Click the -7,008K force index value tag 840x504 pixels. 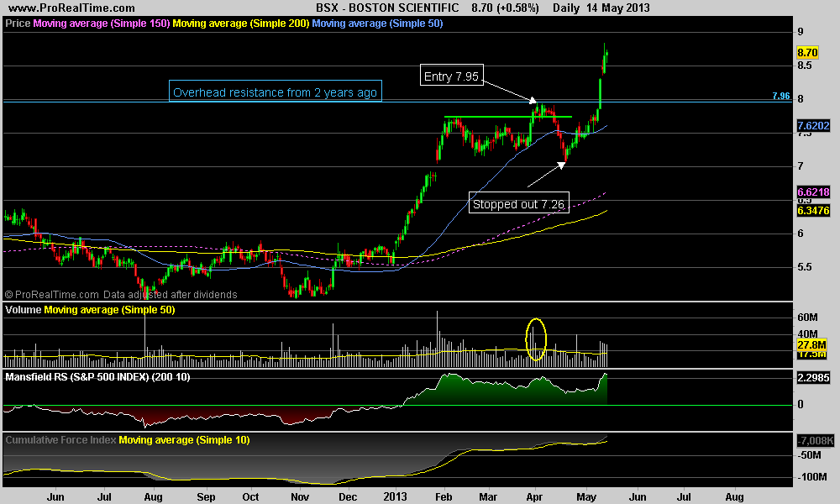tap(816, 440)
